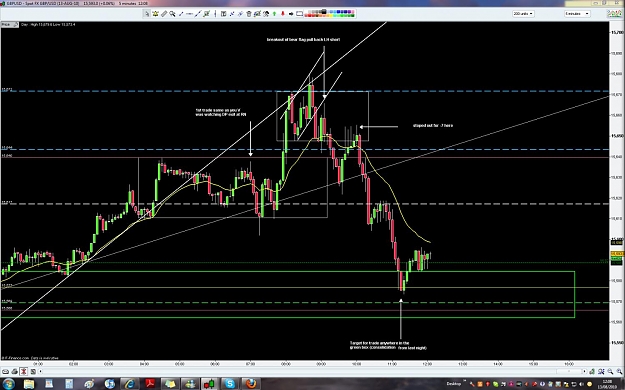Screen dimensions: 625x390
Task: Click the alert bell icon
Action: pyautogui.click(x=155, y=14)
